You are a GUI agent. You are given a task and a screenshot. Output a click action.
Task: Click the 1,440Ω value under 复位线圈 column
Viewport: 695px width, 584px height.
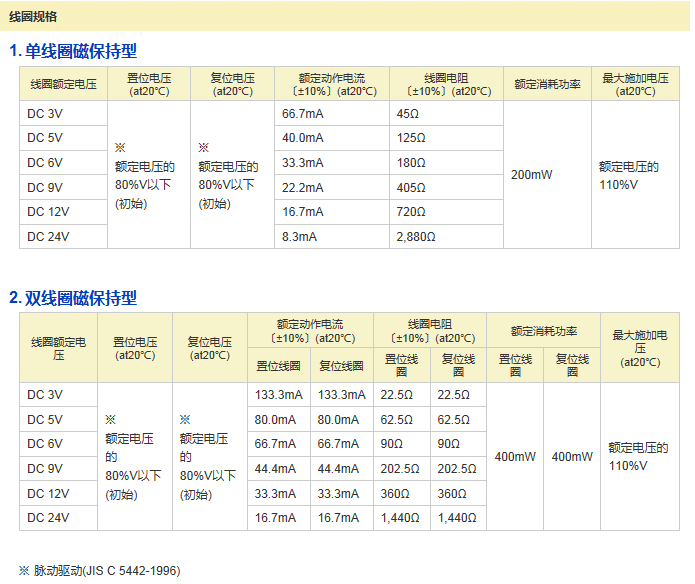point(457,517)
